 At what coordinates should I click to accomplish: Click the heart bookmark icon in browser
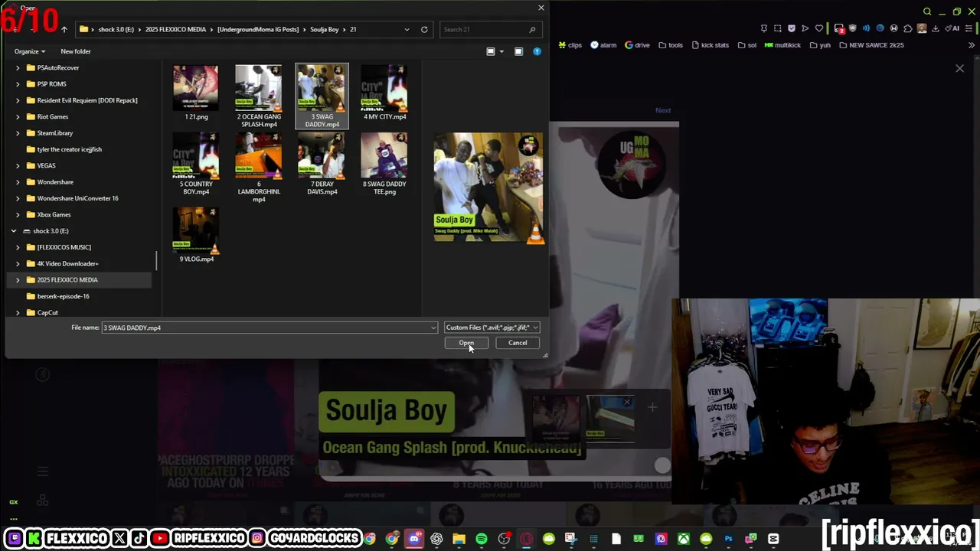point(819,29)
